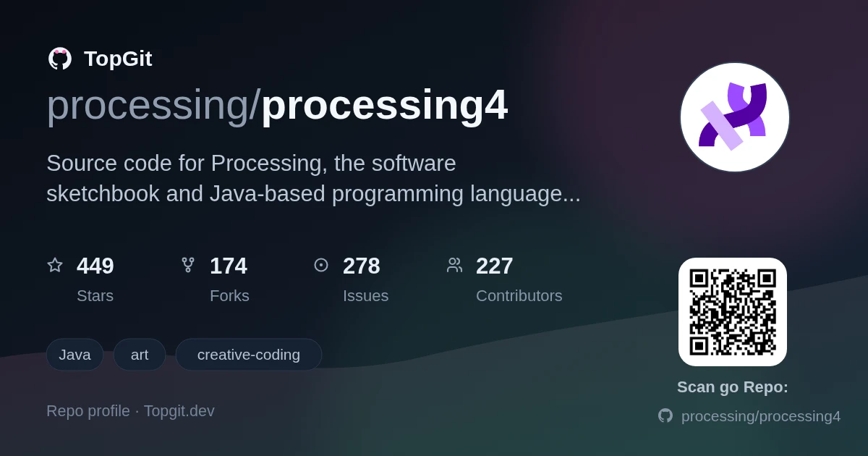The image size is (868, 456).
Task: Click the 227 contributors count
Action: coord(495,266)
